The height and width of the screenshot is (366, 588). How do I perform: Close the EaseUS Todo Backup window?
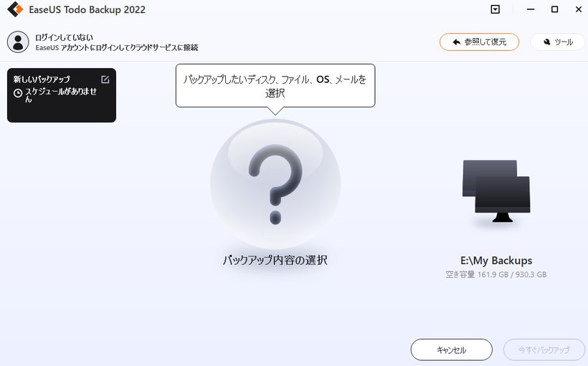(x=579, y=9)
